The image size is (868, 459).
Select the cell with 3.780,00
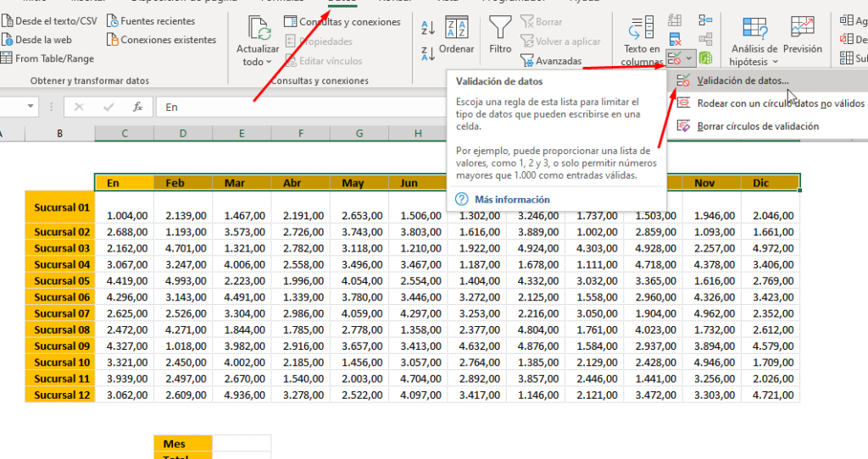pos(359,297)
